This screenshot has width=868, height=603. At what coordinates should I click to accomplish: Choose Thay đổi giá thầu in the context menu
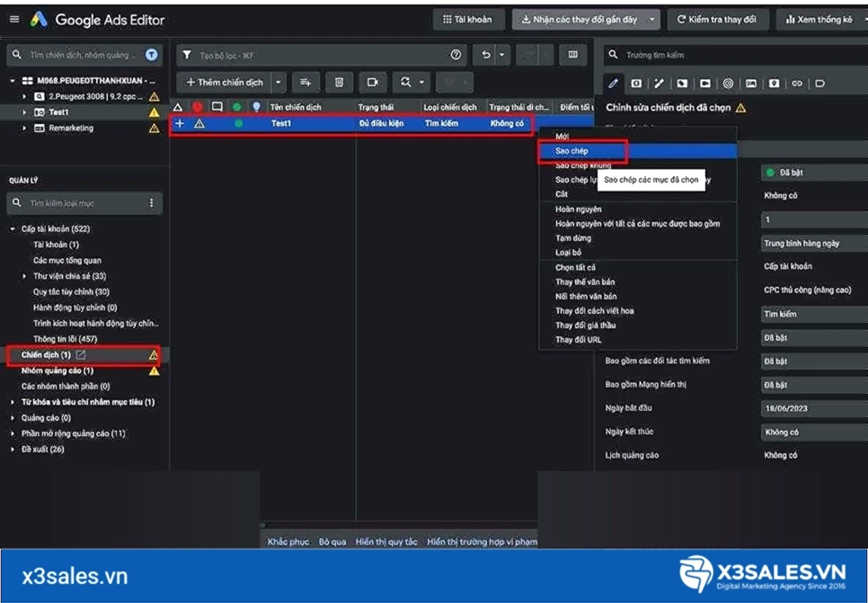coord(637,325)
